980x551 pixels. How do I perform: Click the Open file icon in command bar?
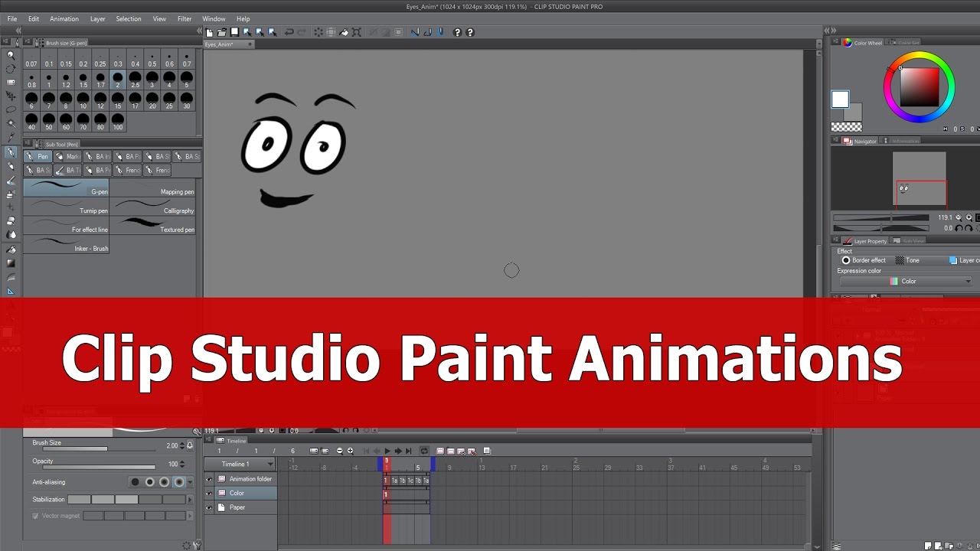point(222,32)
